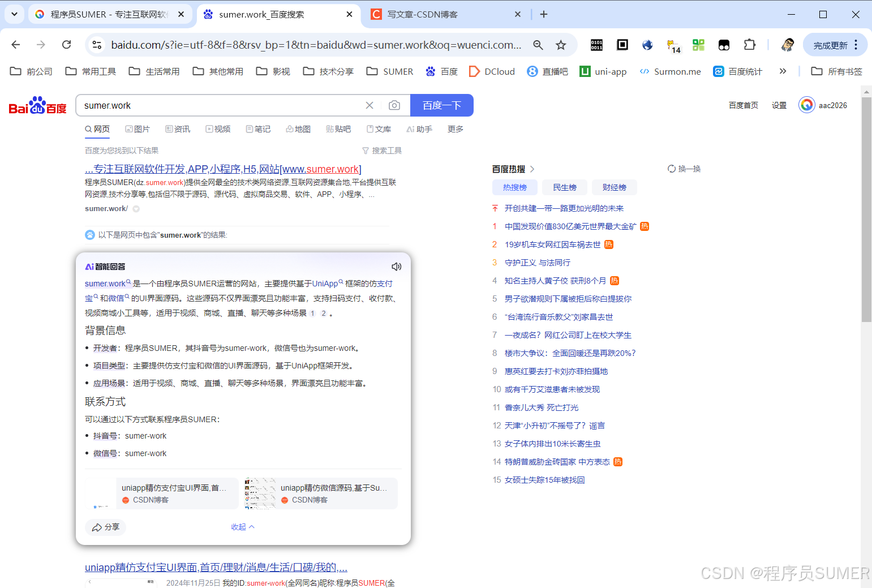Bookmark this page with the star icon

[x=561, y=45]
